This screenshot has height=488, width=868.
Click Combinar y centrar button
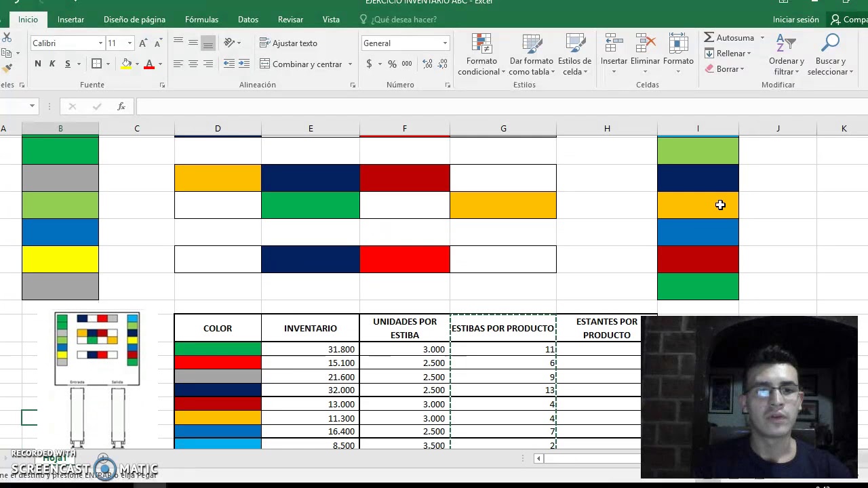(x=300, y=64)
